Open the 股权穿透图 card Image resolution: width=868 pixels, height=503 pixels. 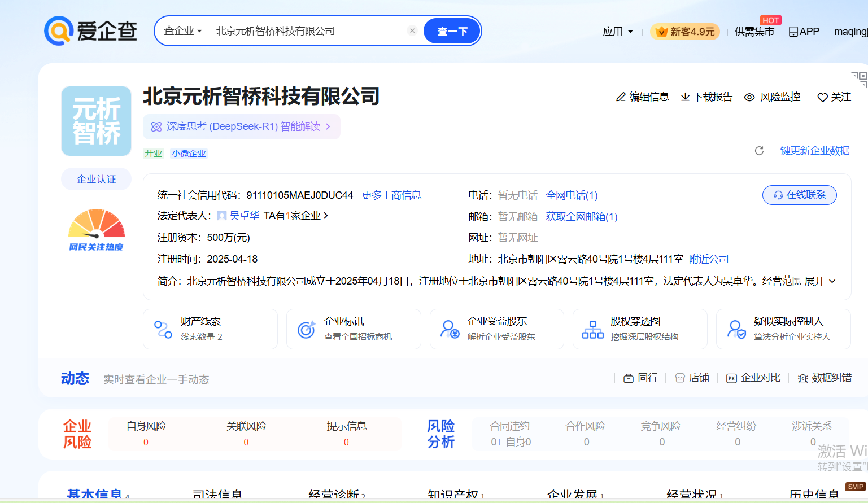639,329
